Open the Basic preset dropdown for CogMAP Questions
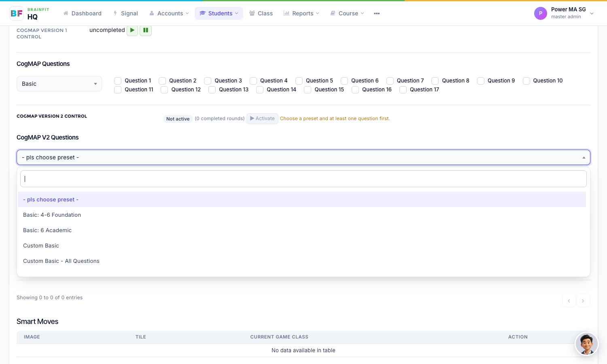Viewport: 607px width, 364px height. tap(59, 84)
